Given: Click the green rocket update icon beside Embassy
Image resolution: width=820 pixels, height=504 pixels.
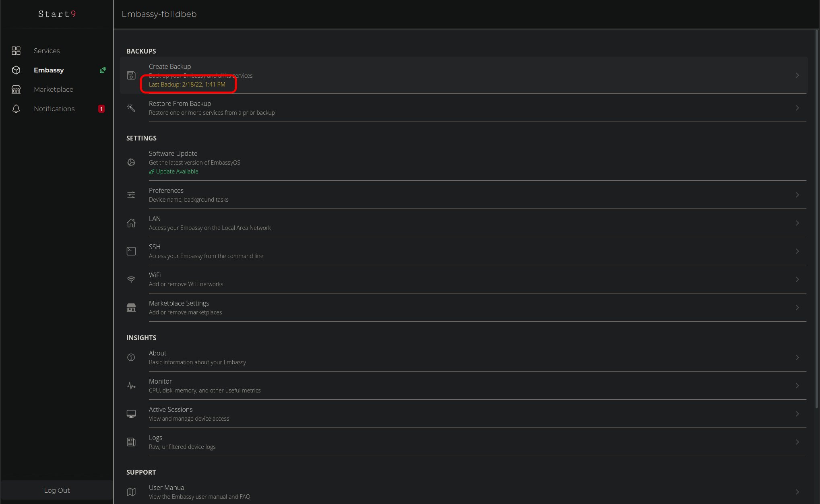Looking at the screenshot, I should pos(103,70).
